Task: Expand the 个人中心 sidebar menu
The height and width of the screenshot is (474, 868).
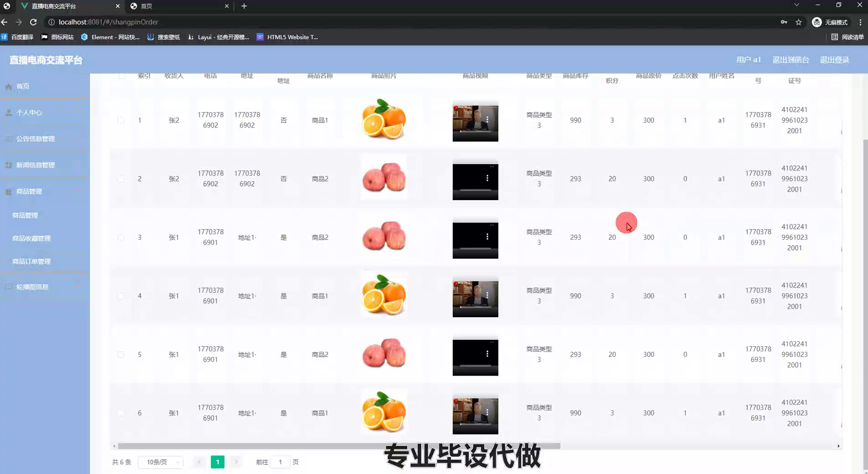Action: [x=45, y=113]
